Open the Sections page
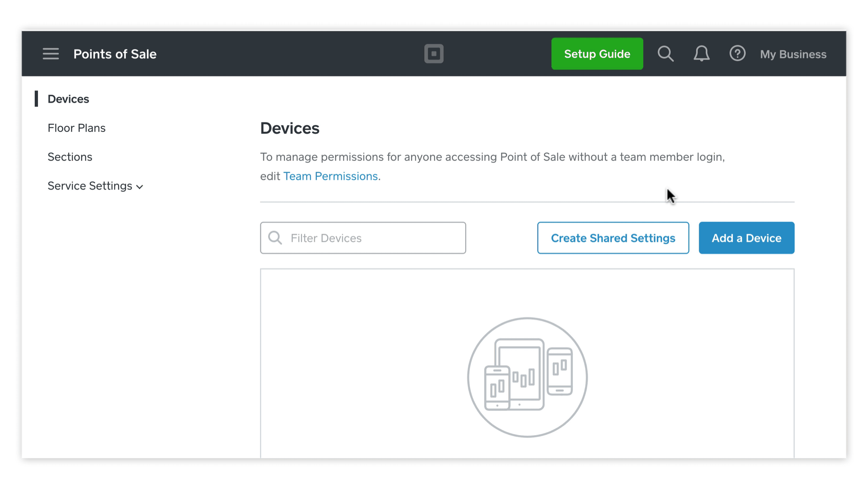The height and width of the screenshot is (488, 868). tap(70, 157)
